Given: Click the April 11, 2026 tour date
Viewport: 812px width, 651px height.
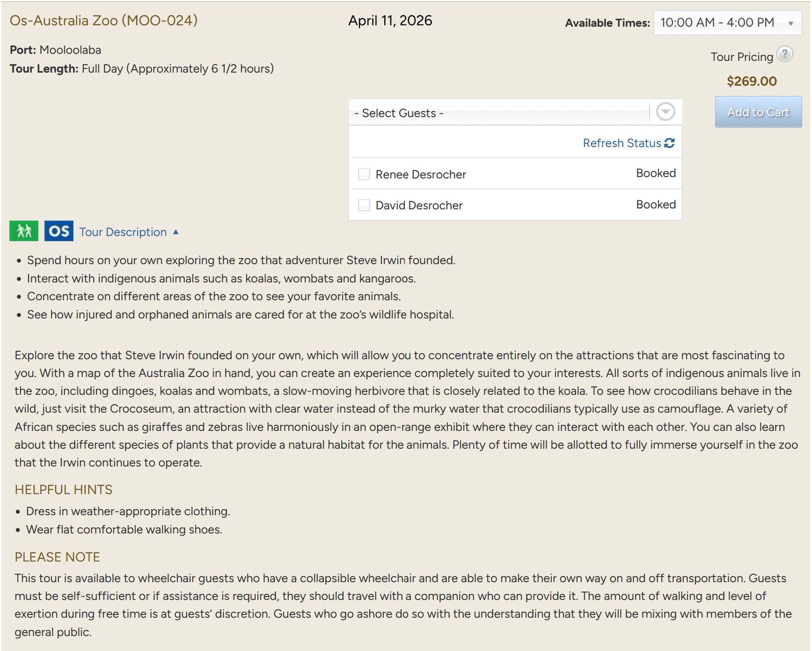Looking at the screenshot, I should click(x=390, y=21).
